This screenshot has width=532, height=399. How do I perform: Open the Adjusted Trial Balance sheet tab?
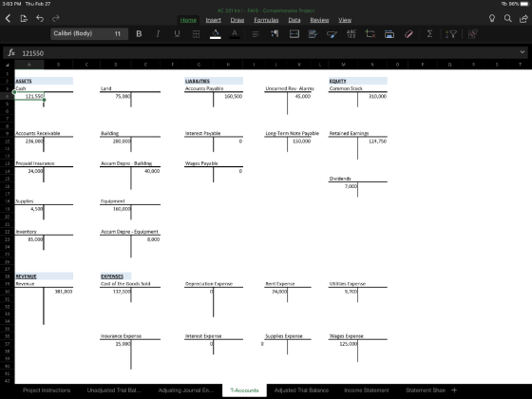pyautogui.click(x=301, y=390)
